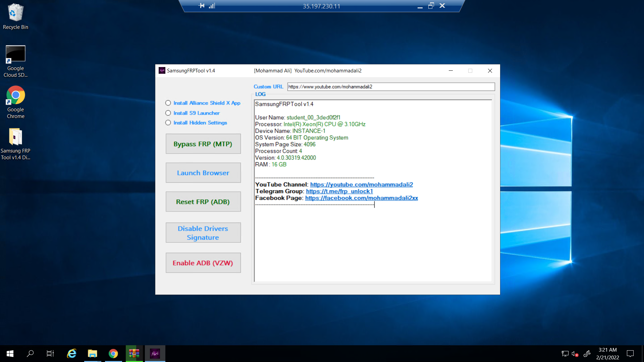Screen dimensions: 644x362
Task: Click the Bypass FRP (MTP) button
Action: (x=203, y=144)
